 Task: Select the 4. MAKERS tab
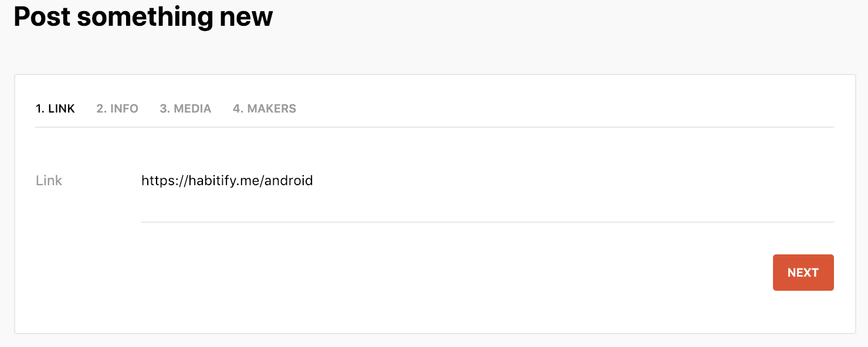pos(265,108)
